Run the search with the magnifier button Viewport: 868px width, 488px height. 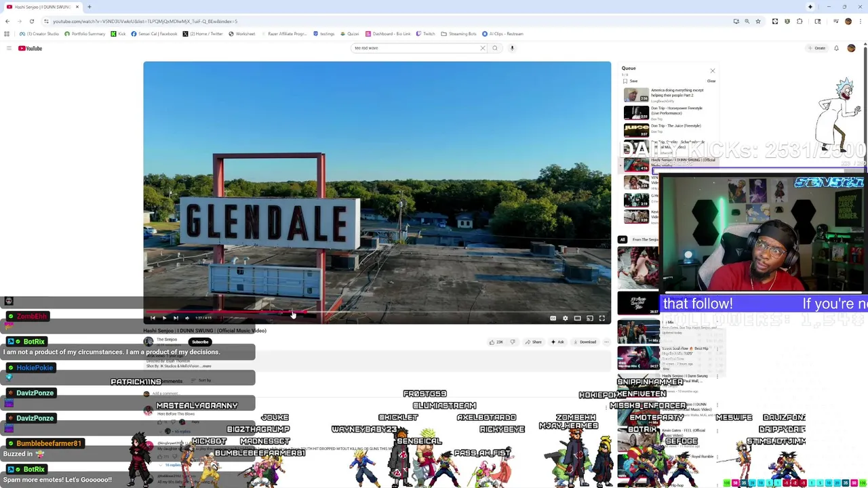[495, 48]
